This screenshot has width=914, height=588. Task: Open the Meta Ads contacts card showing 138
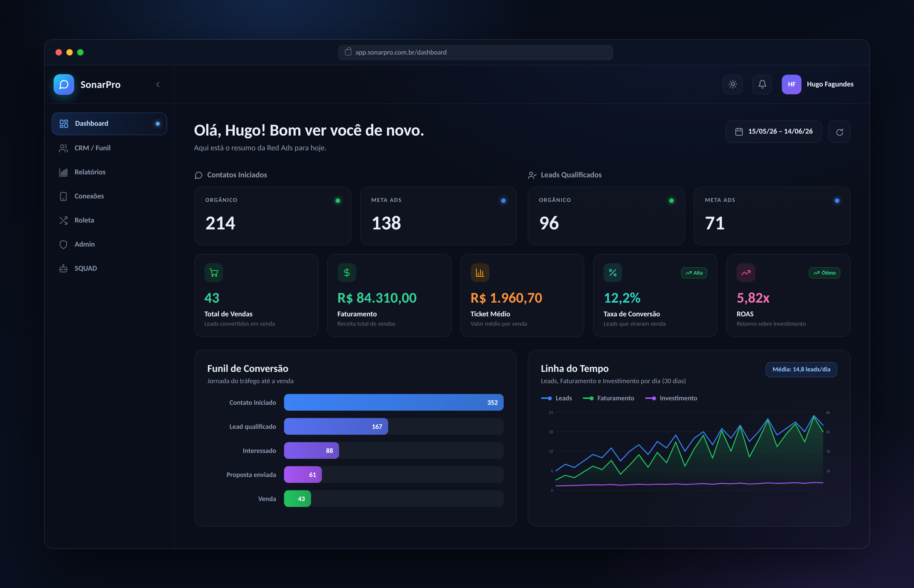pyautogui.click(x=439, y=216)
